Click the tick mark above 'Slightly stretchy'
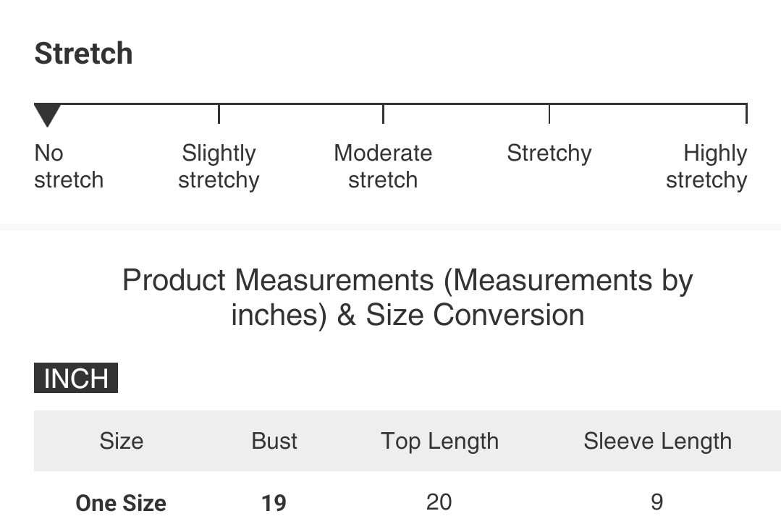781x532 pixels. [219, 113]
